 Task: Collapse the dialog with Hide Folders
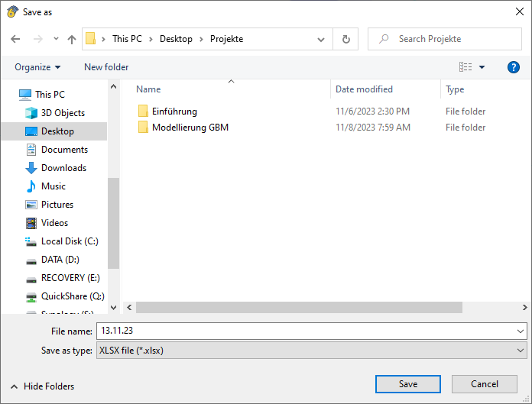click(x=43, y=386)
